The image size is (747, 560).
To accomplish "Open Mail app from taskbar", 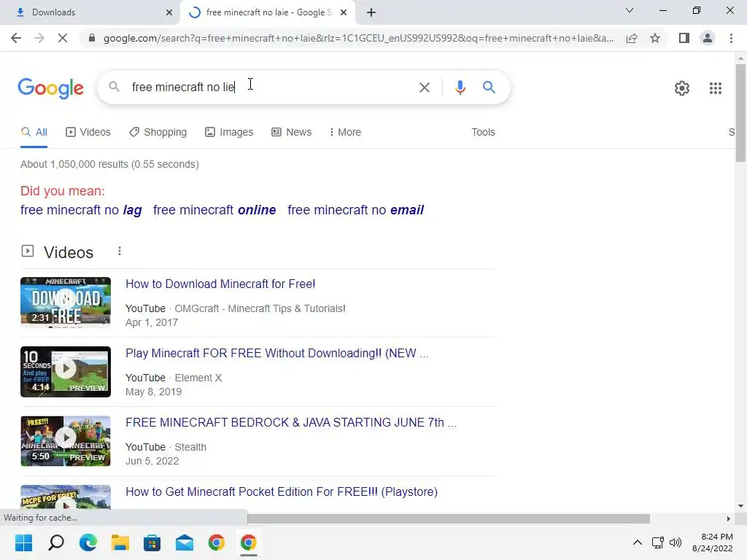I will click(185, 542).
